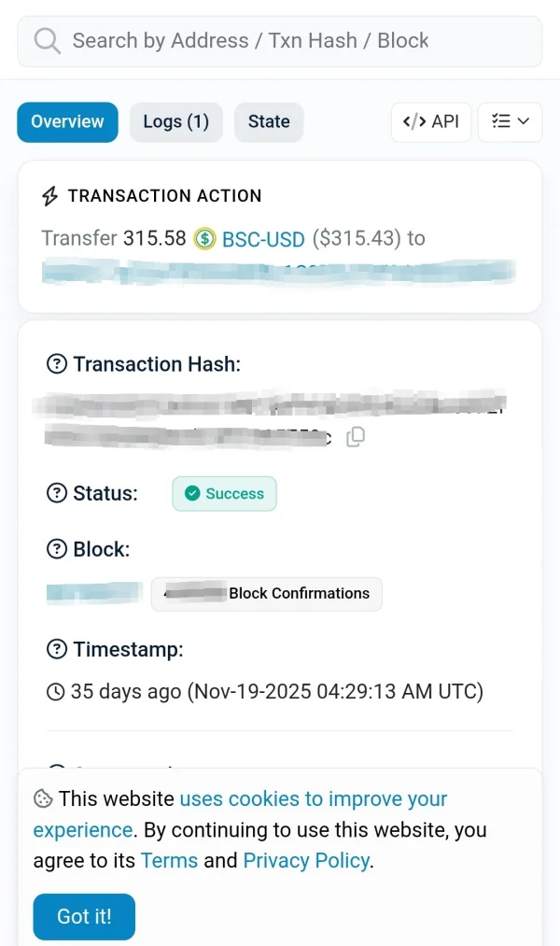The width and height of the screenshot is (560, 946).
Task: Click the search magnifier icon
Action: (47, 41)
